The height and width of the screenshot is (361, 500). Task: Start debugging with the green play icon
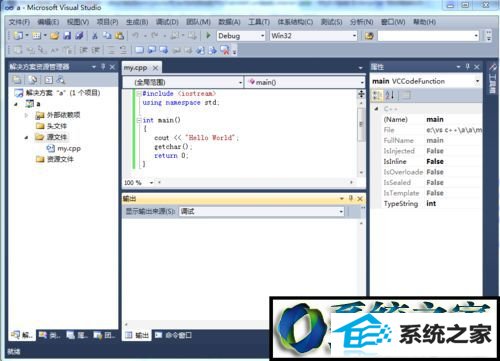pos(209,35)
